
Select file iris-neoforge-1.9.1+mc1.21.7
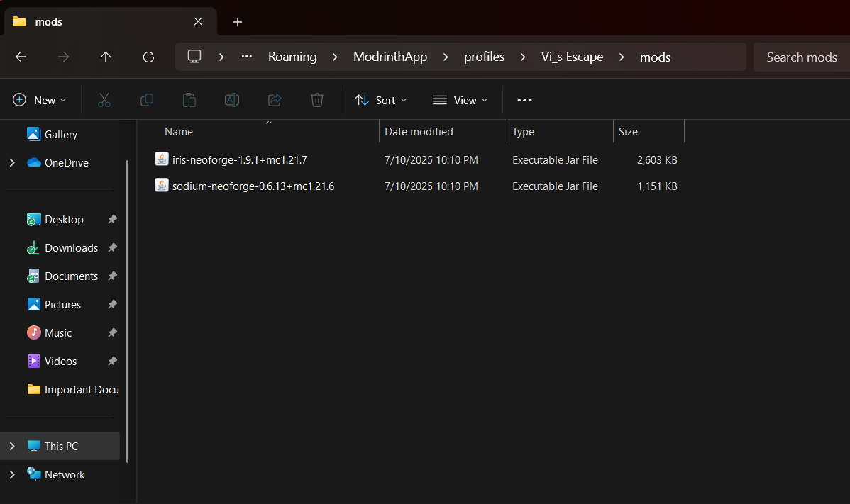click(x=239, y=159)
